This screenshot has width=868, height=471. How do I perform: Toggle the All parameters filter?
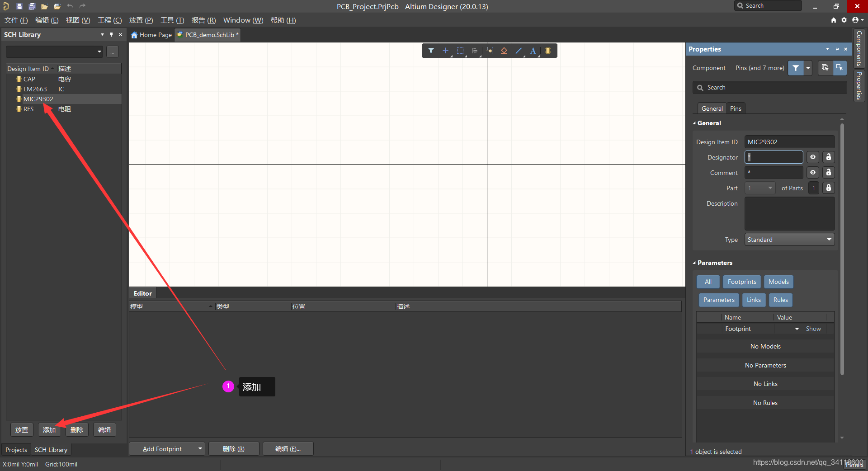pyautogui.click(x=708, y=282)
